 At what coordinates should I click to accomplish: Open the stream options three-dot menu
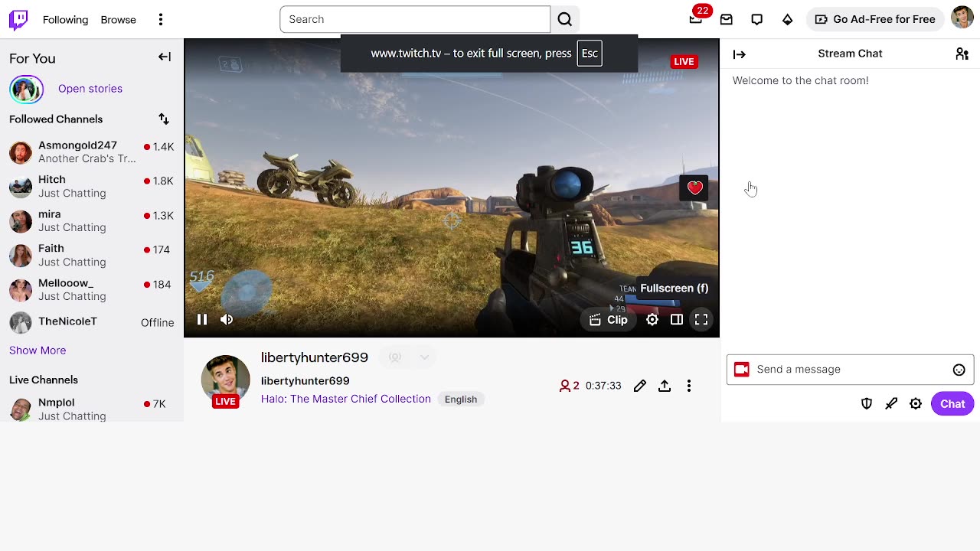click(689, 386)
